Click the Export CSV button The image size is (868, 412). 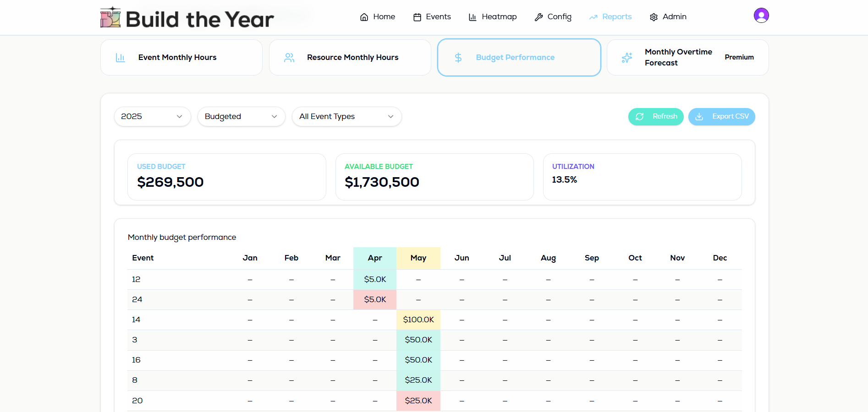(722, 117)
